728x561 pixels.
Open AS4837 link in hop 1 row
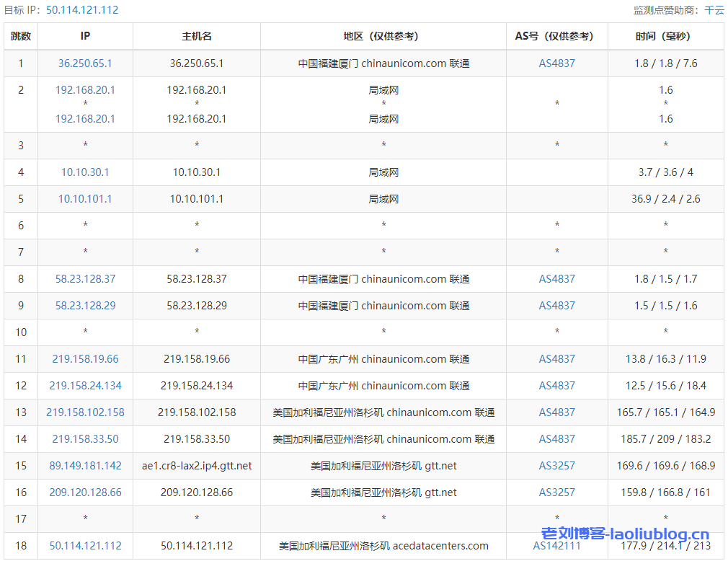[x=556, y=63]
